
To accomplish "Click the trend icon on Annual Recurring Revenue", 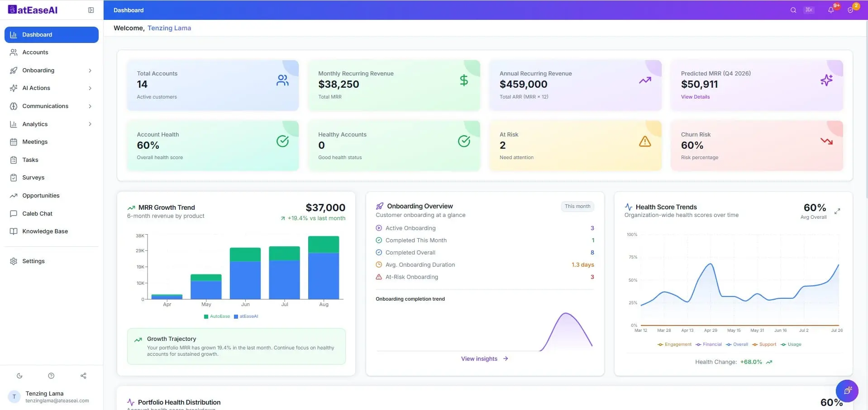I will [645, 80].
